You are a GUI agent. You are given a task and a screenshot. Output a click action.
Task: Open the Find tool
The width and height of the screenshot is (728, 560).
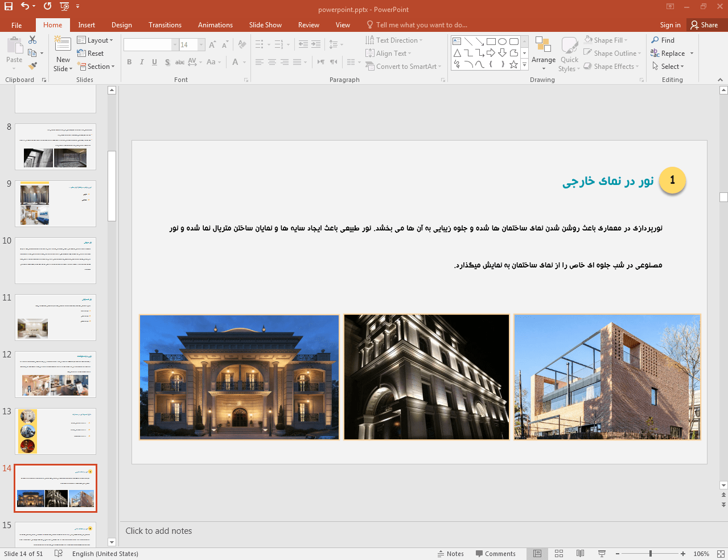click(662, 40)
